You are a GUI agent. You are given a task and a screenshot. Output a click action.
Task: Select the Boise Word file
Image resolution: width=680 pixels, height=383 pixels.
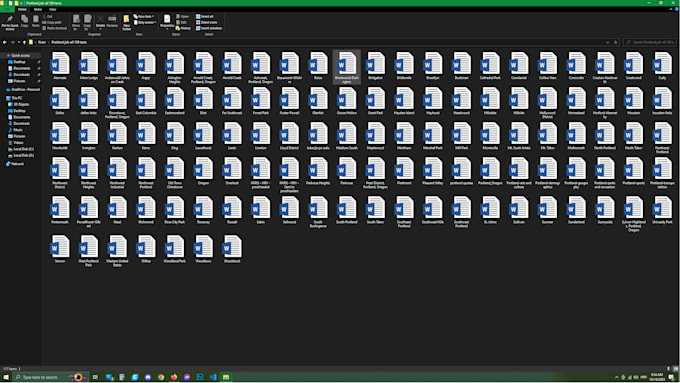[x=318, y=66]
